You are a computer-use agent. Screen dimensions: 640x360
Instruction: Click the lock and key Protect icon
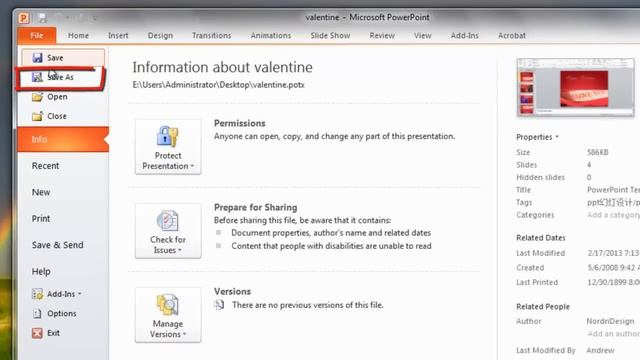click(x=167, y=136)
